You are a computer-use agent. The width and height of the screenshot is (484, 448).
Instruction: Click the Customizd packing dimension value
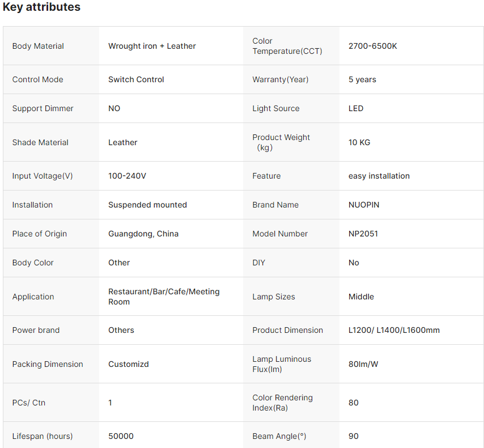(129, 364)
